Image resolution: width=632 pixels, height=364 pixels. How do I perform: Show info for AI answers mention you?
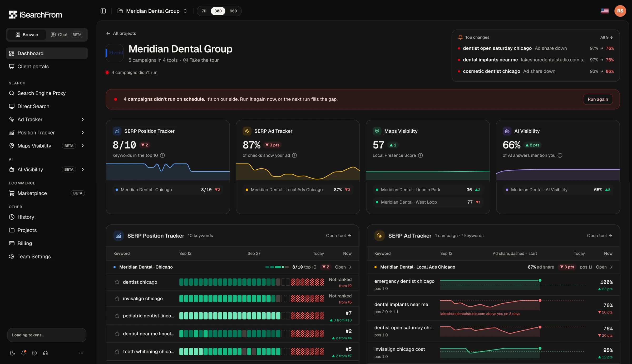click(560, 155)
